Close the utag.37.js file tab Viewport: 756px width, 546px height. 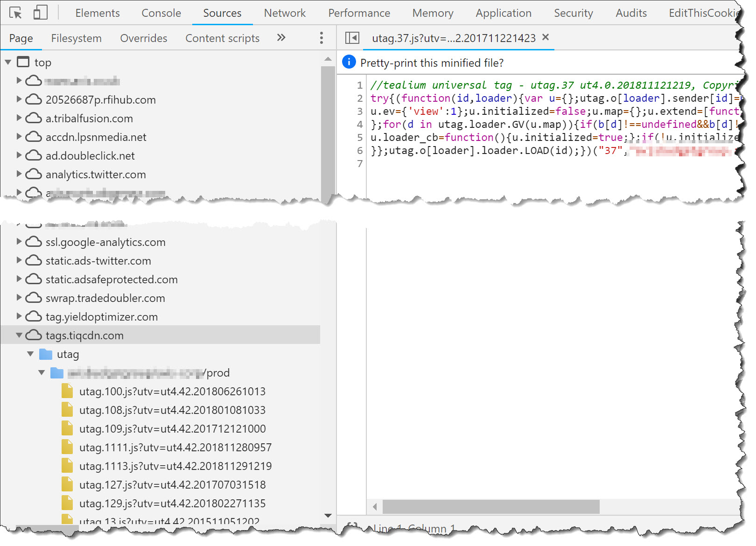[545, 37]
